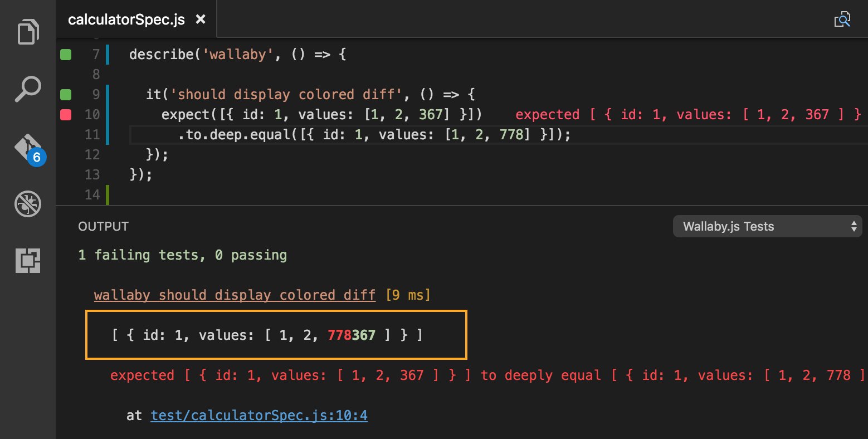The width and height of the screenshot is (868, 439).
Task: Click the 'expected ... to deeply equal' error in output
Action: [x=488, y=375]
